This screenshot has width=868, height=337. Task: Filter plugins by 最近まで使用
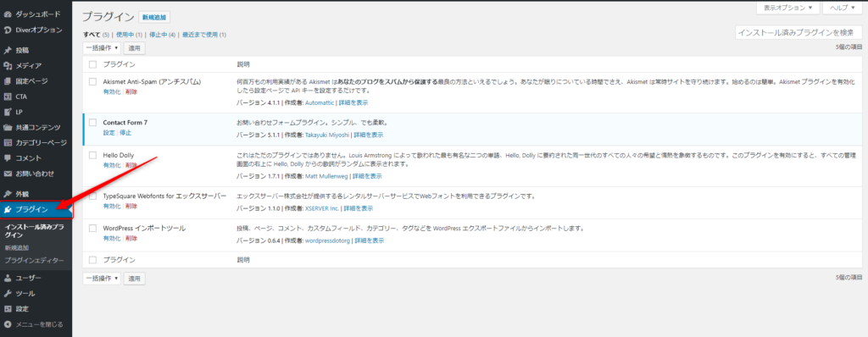click(x=200, y=35)
